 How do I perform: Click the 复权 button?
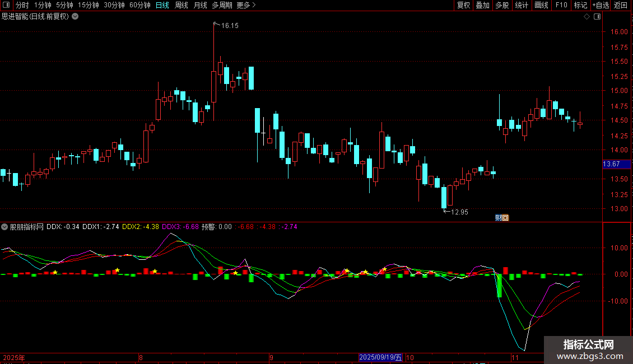[463, 5]
